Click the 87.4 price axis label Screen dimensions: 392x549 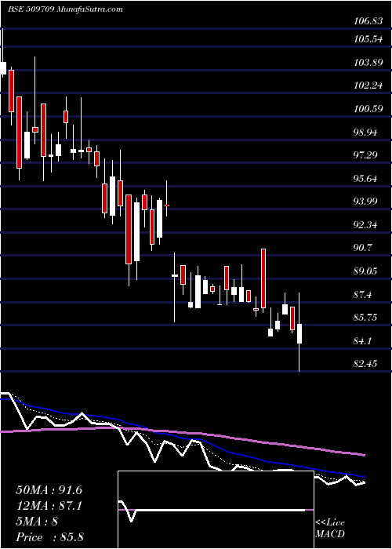363,294
